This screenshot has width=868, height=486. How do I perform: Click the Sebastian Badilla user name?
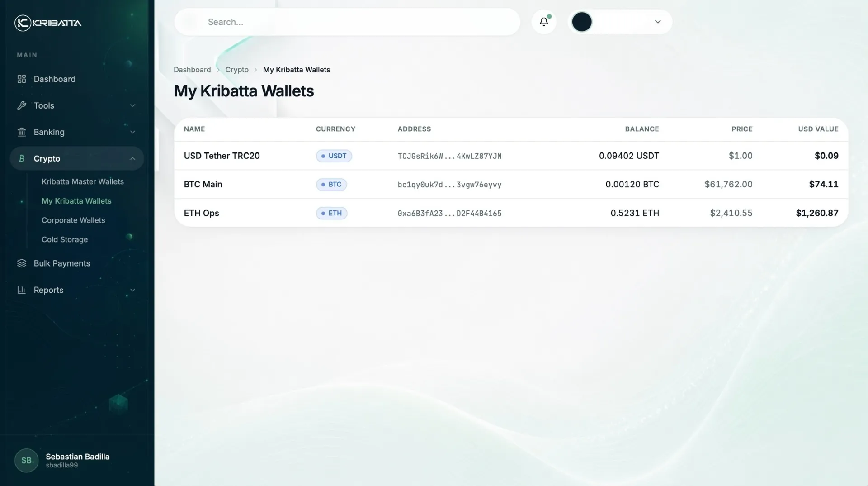(x=77, y=457)
